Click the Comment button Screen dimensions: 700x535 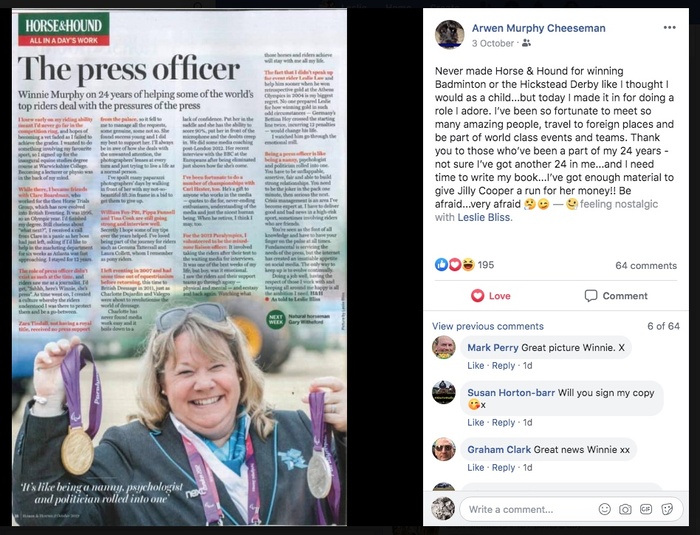[616, 296]
